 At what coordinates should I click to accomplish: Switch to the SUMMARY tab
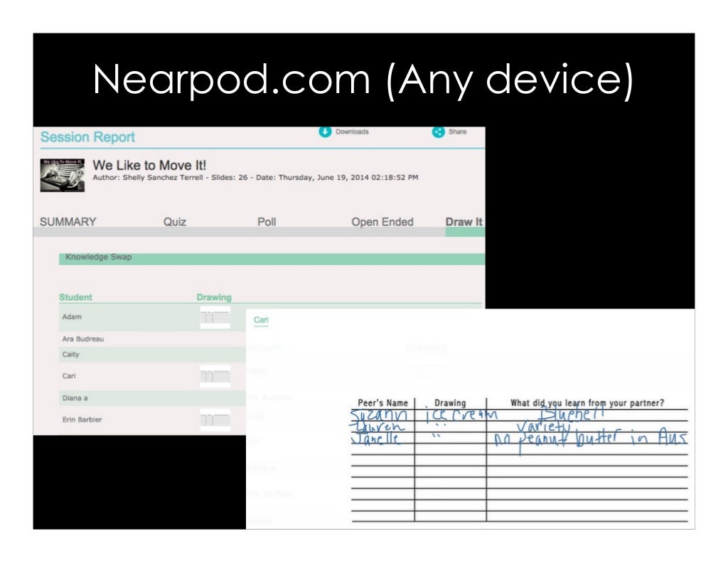(x=68, y=222)
